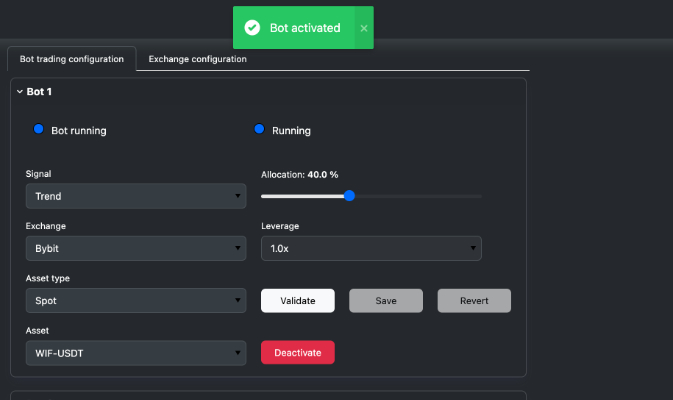Open the Signal dropdown showing Trend
Screen dimensions: 673x400
136,196
